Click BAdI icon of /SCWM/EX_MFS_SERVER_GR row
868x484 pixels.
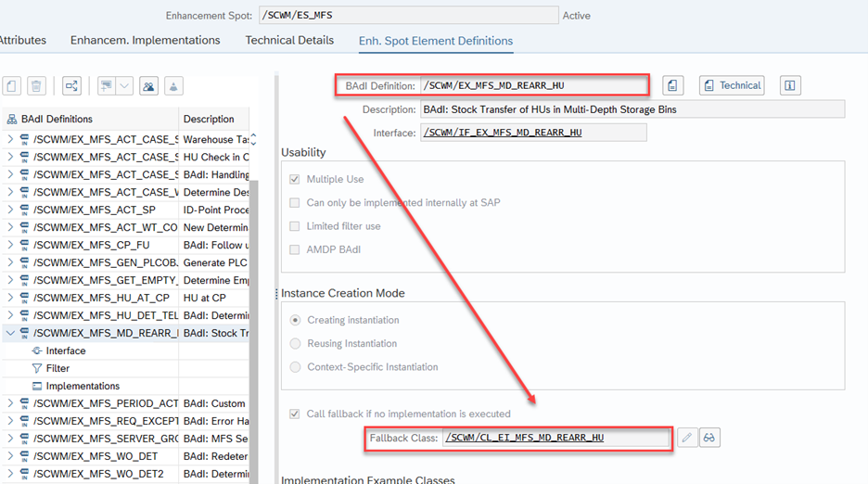(x=24, y=439)
